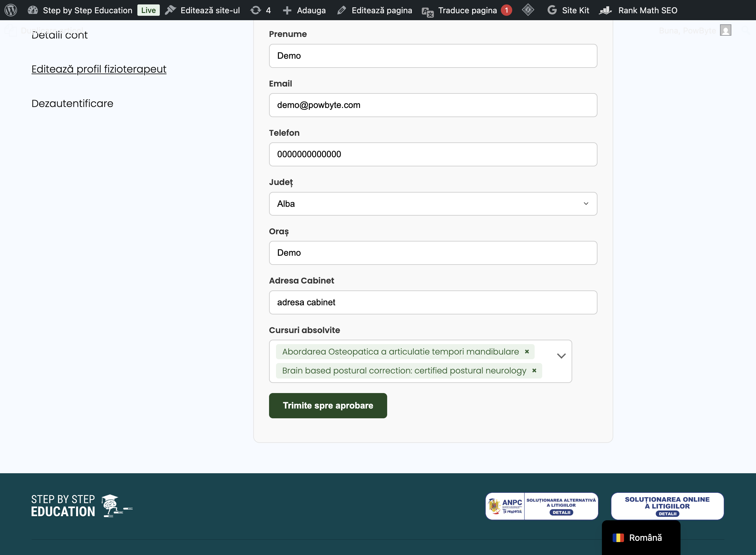Image resolution: width=756 pixels, height=555 pixels.
Task: Focus the Prenume input field
Action: click(x=433, y=56)
